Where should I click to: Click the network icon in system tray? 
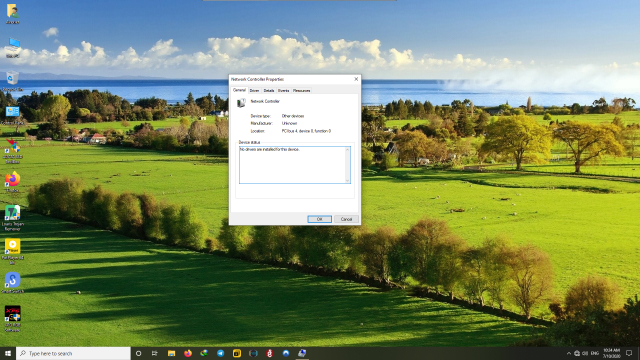[x=577, y=353]
